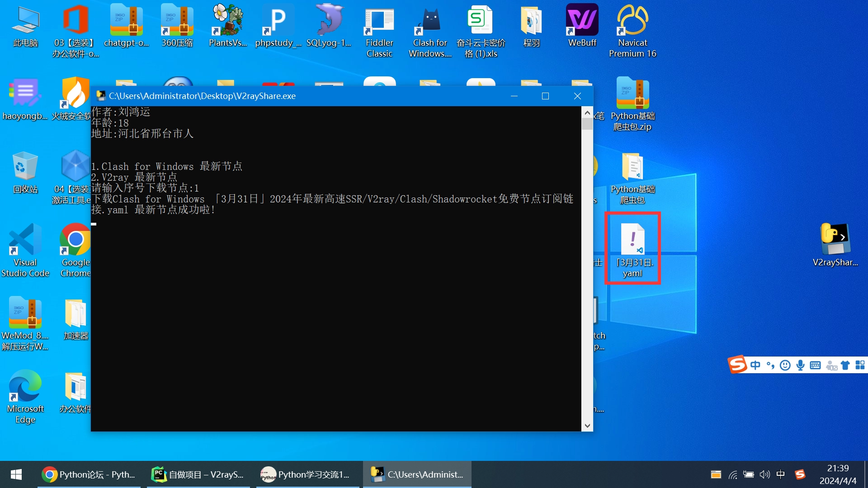Click the prompt 请输入序号下载节点:1
This screenshot has height=488, width=868.
pos(145,188)
